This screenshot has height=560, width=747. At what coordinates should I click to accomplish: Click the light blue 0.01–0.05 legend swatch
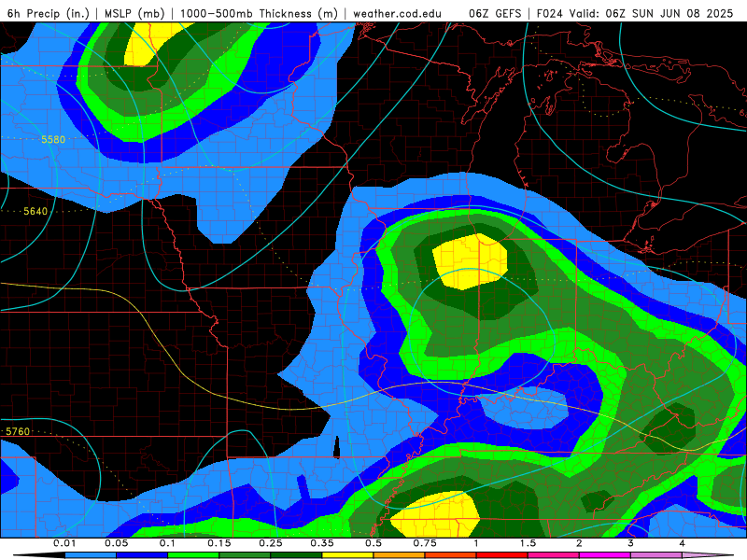pos(91,555)
